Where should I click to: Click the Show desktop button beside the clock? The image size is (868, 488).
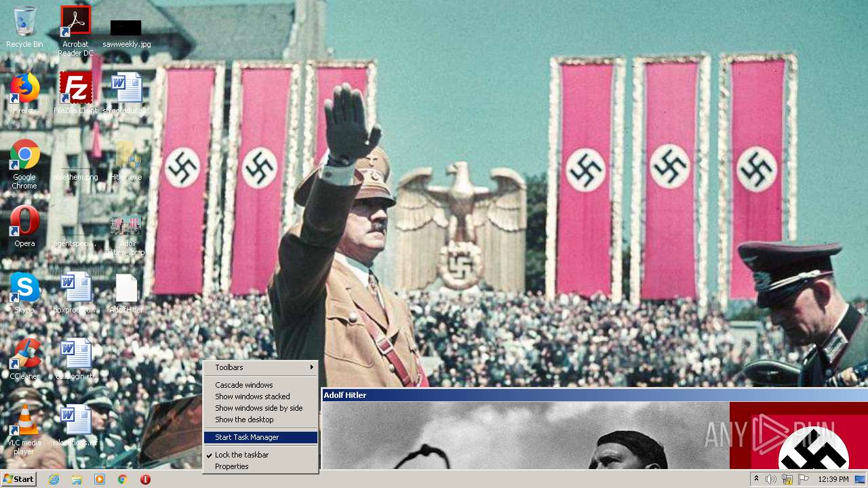point(861,479)
